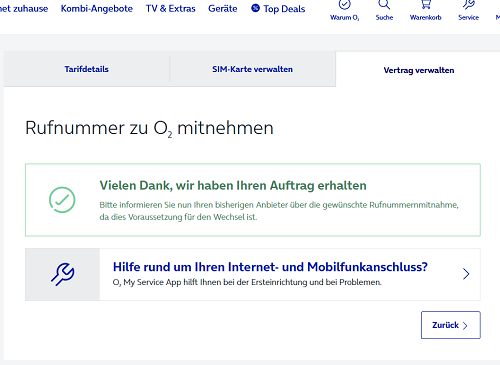This screenshot has height=365, width=500.
Task: Click the Zurück button
Action: tap(451, 325)
